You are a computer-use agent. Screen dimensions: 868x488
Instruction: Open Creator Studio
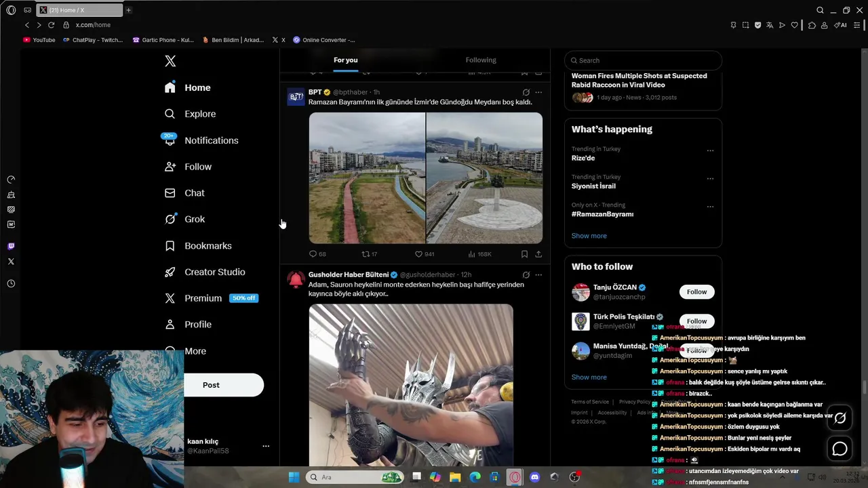tap(205, 272)
